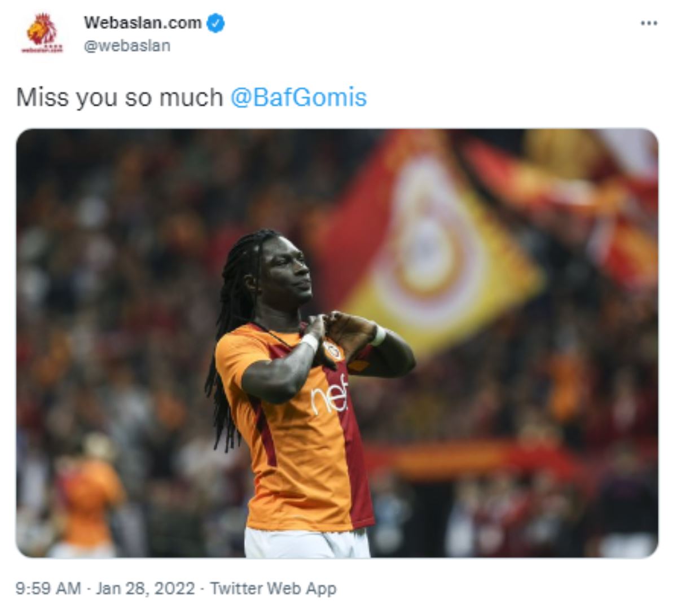This screenshot has width=677, height=616.
Task: Open the Twitter Web App source label
Action: point(273,588)
